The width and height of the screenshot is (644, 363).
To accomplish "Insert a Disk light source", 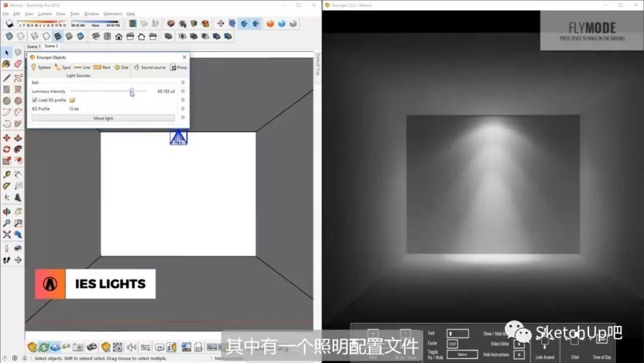I will (x=121, y=67).
